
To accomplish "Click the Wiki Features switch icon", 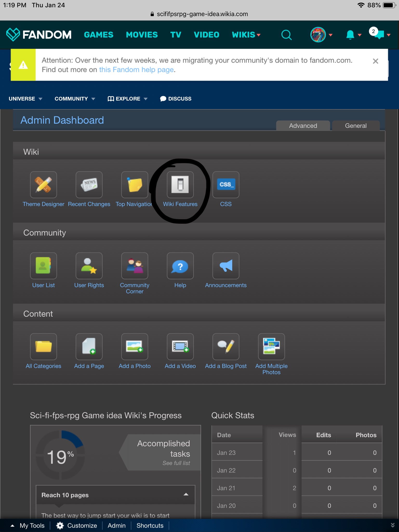I will pos(180,185).
